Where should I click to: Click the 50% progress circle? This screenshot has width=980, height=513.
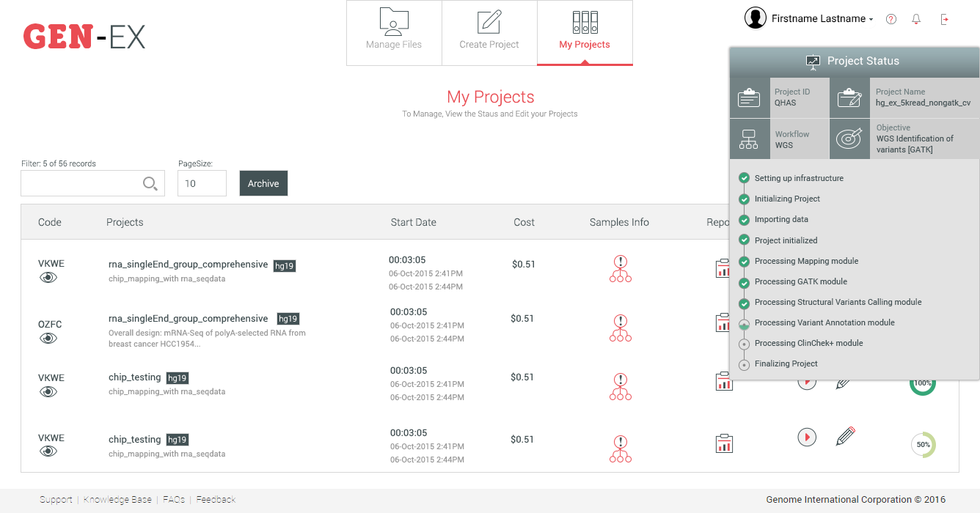923,445
